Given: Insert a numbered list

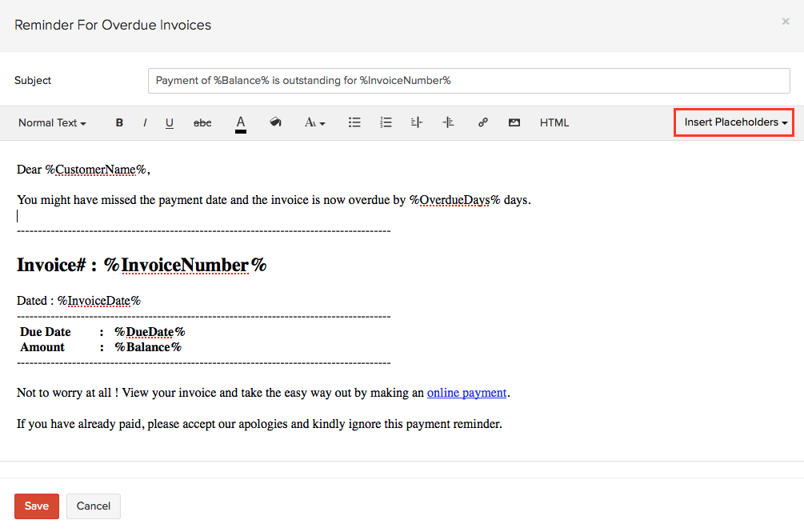Looking at the screenshot, I should click(x=386, y=122).
